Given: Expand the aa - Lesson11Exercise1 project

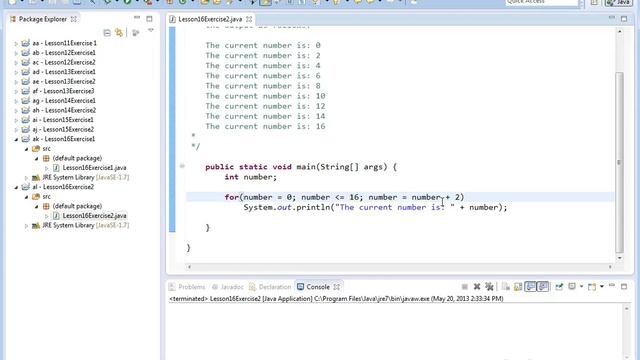Looking at the screenshot, I should point(16,43).
